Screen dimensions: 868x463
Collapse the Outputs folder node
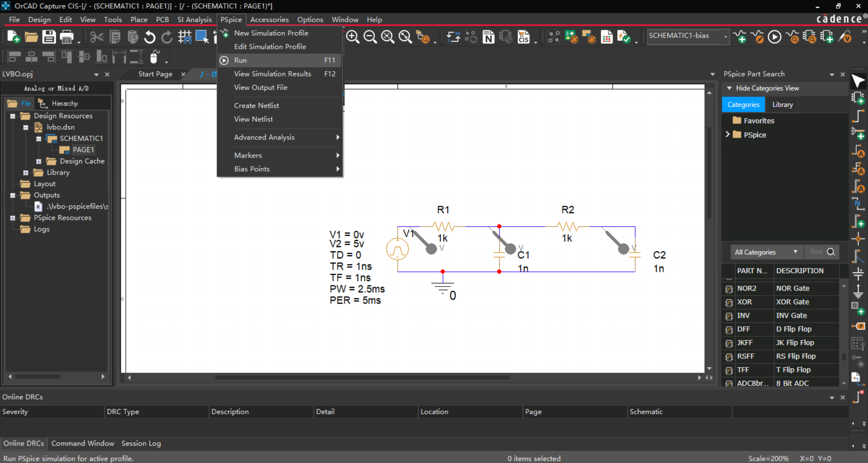13,196
